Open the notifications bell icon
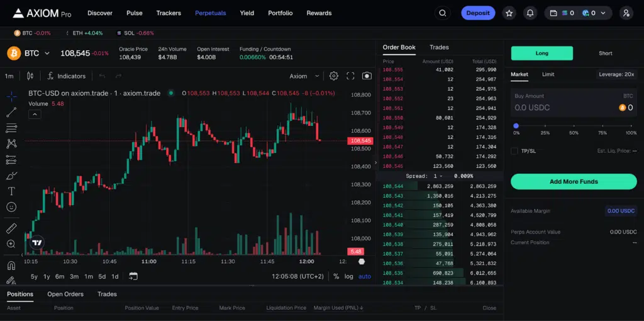This screenshot has height=321, width=644. tap(530, 13)
